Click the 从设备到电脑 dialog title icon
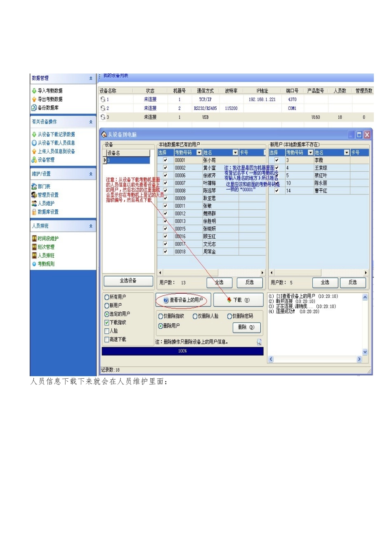 [x=104, y=135]
